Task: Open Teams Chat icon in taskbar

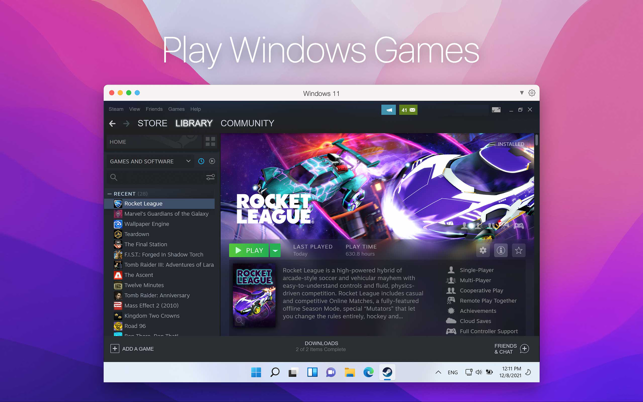Action: (x=331, y=372)
